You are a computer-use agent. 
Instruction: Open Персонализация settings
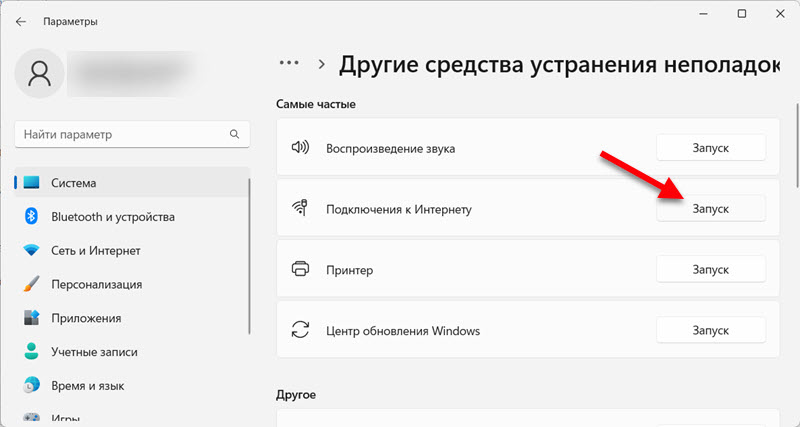tap(132, 284)
